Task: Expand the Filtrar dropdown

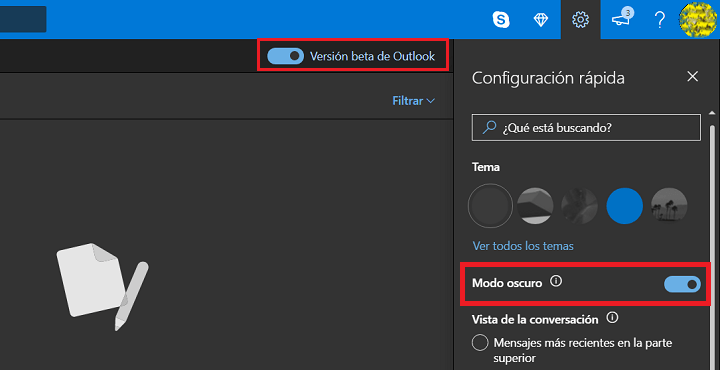Action: (413, 101)
